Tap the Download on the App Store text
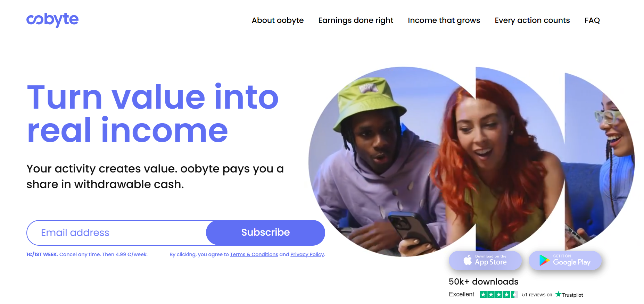Viewport: 644px width, 304px height. click(x=491, y=260)
